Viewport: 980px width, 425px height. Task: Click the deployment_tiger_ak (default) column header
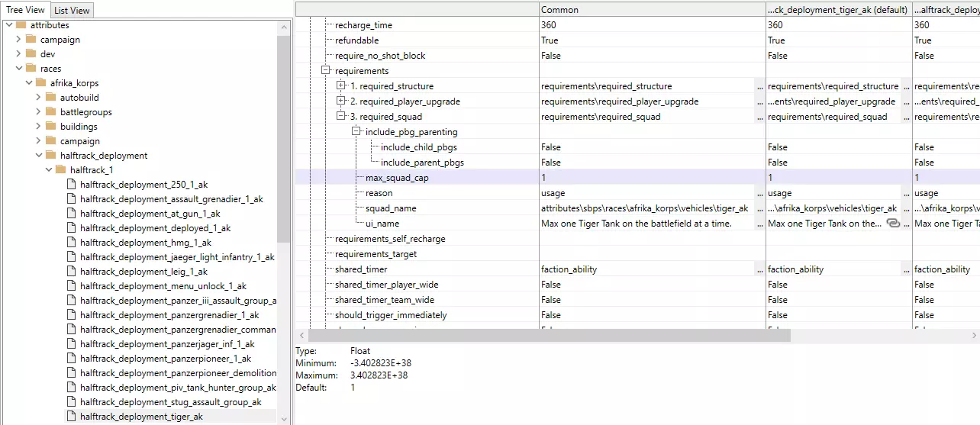pyautogui.click(x=839, y=10)
